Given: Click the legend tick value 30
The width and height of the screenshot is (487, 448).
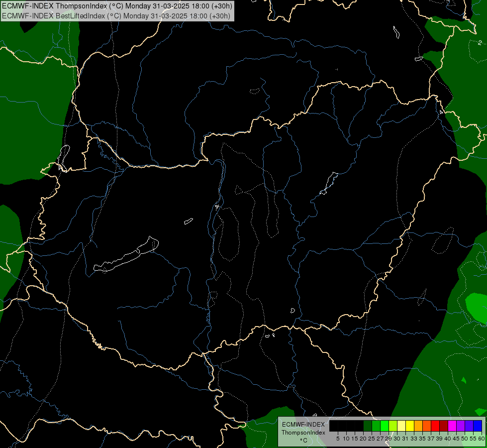Looking at the screenshot, I should [x=397, y=439].
